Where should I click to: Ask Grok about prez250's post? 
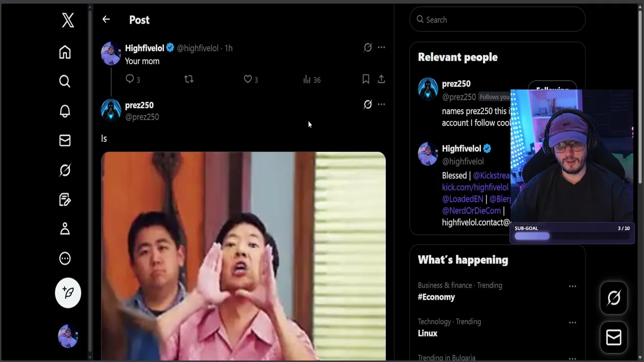368,105
